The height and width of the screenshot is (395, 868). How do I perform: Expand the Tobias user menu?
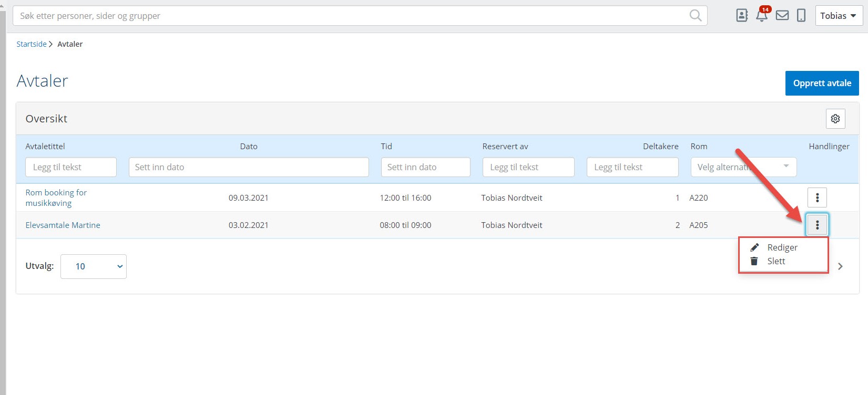839,16
